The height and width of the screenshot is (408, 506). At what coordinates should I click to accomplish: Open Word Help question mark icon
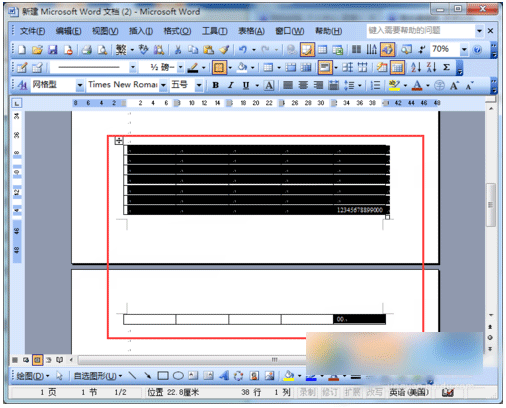pyautogui.click(x=477, y=50)
